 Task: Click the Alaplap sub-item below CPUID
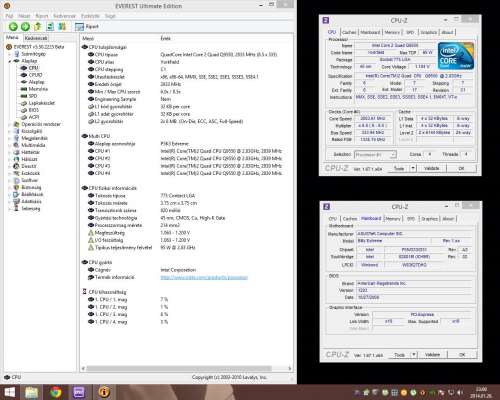pos(36,82)
